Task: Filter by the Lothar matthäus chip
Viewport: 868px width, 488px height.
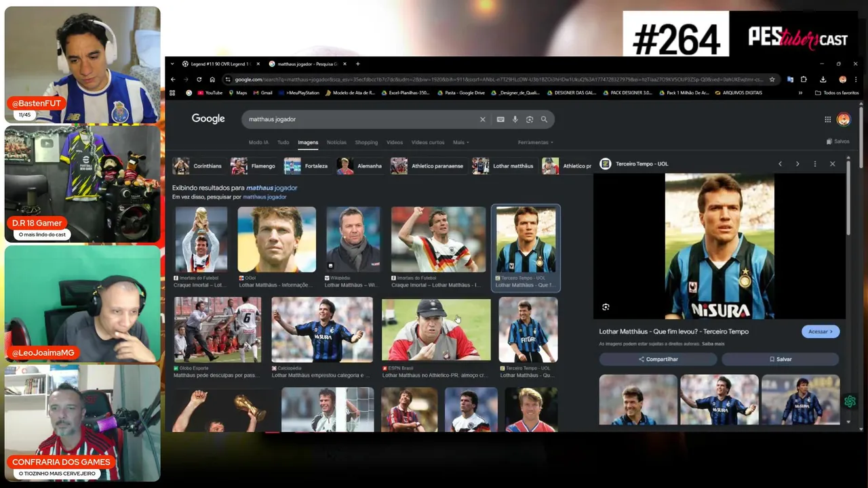Action: pyautogui.click(x=504, y=166)
